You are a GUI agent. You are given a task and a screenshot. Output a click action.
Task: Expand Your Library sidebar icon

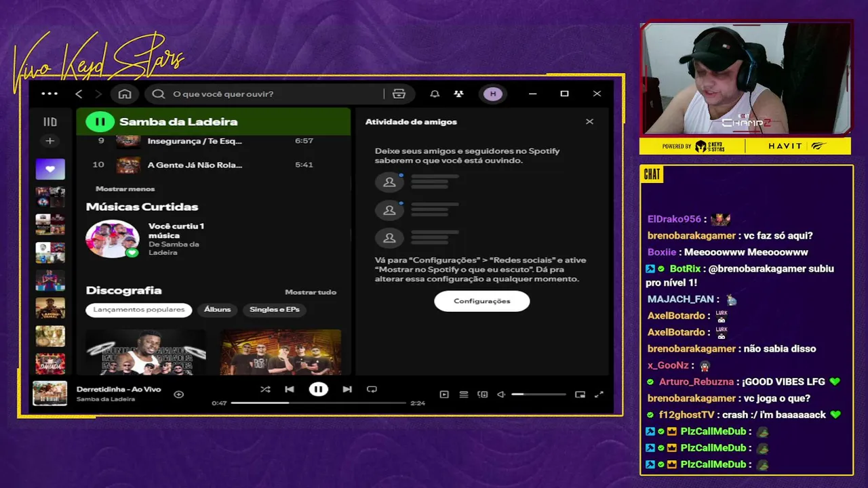click(x=50, y=122)
